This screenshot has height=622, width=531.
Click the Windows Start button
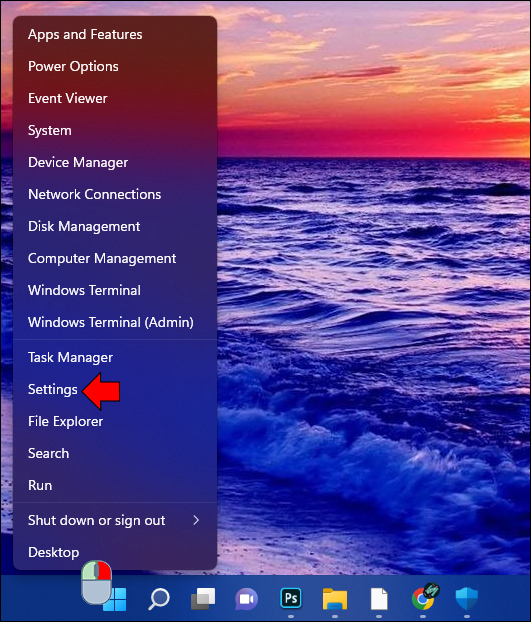click(x=115, y=599)
